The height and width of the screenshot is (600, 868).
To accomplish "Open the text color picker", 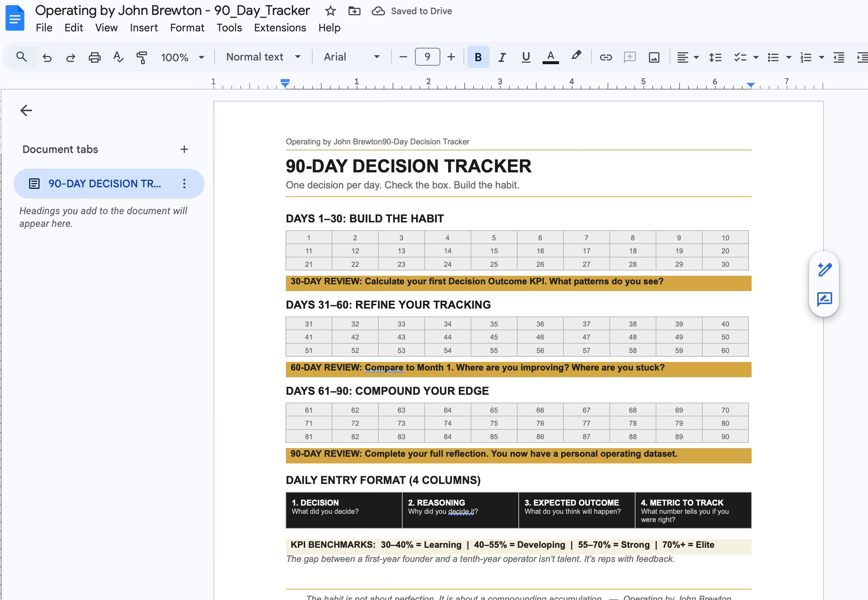I will (x=550, y=57).
